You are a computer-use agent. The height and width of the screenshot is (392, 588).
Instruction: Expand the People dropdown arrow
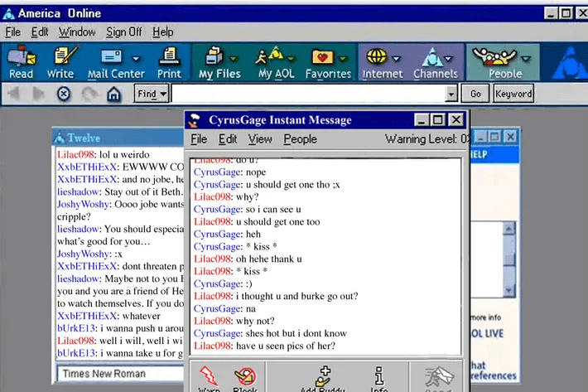coord(527,59)
